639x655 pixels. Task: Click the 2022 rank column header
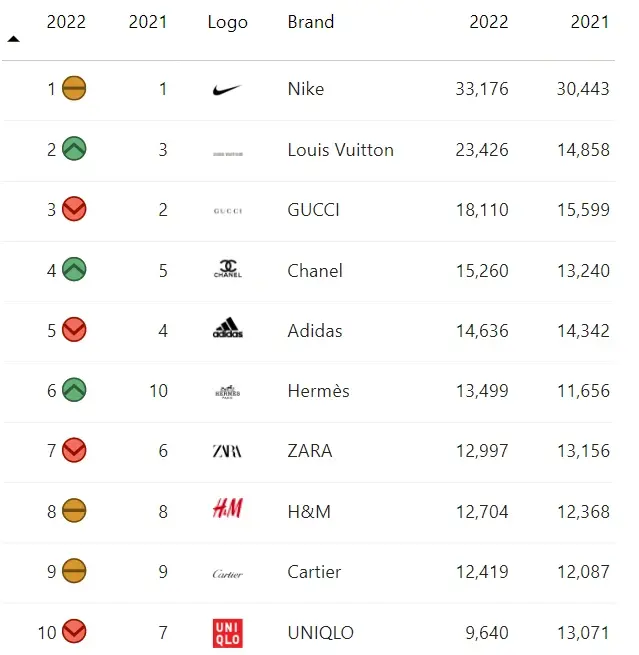66,22
